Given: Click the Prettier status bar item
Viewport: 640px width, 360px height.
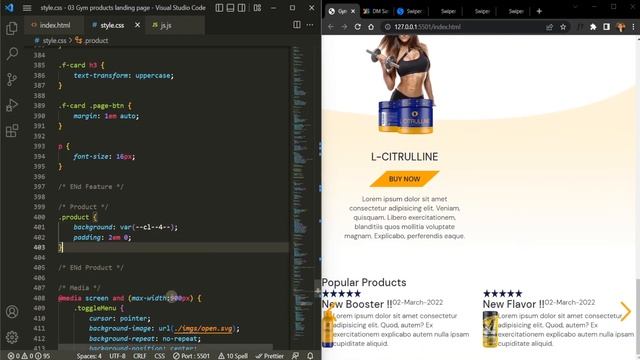Looking at the screenshot, I should click(269, 356).
